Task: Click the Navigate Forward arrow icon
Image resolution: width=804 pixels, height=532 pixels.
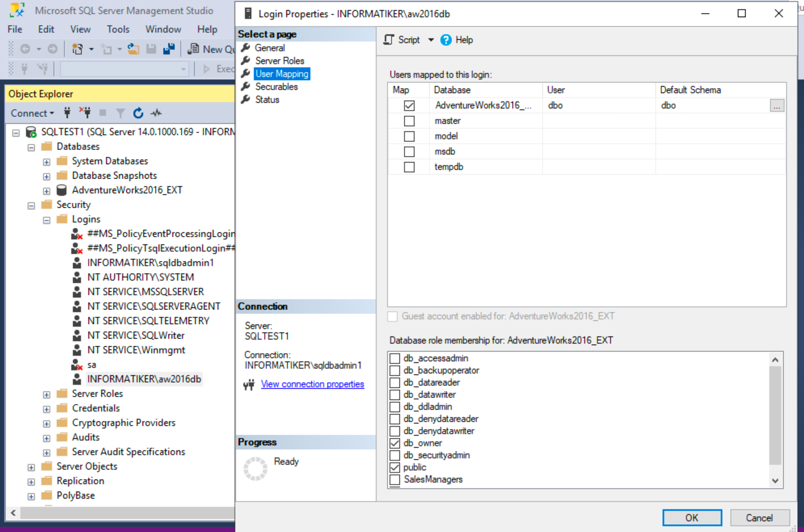Action: 53,49
